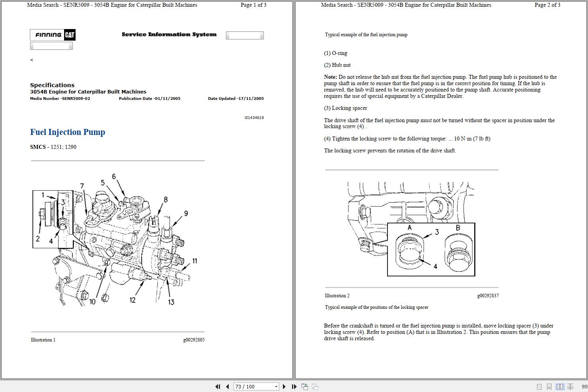
Task: Click the Fuel Injection Pump heading link
Action: click(x=67, y=132)
